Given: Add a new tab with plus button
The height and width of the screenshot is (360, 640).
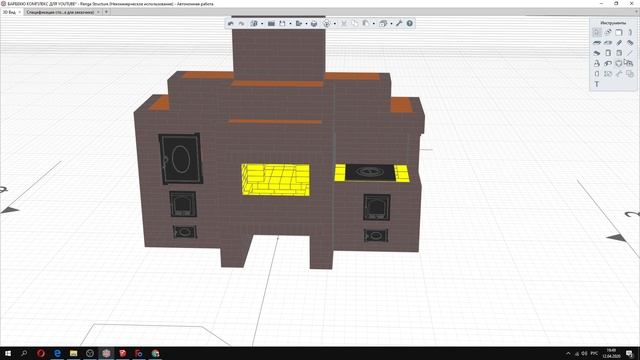Looking at the screenshot, I should pos(106,12).
